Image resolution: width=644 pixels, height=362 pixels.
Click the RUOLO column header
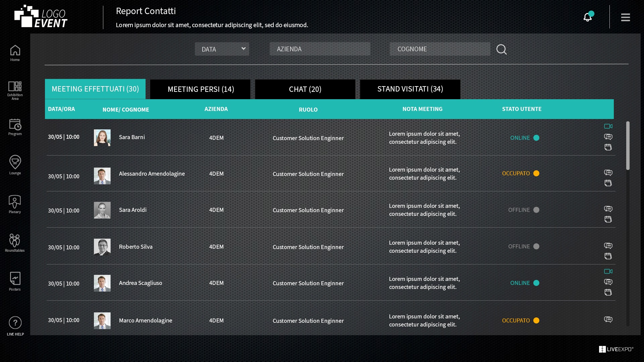coord(308,110)
